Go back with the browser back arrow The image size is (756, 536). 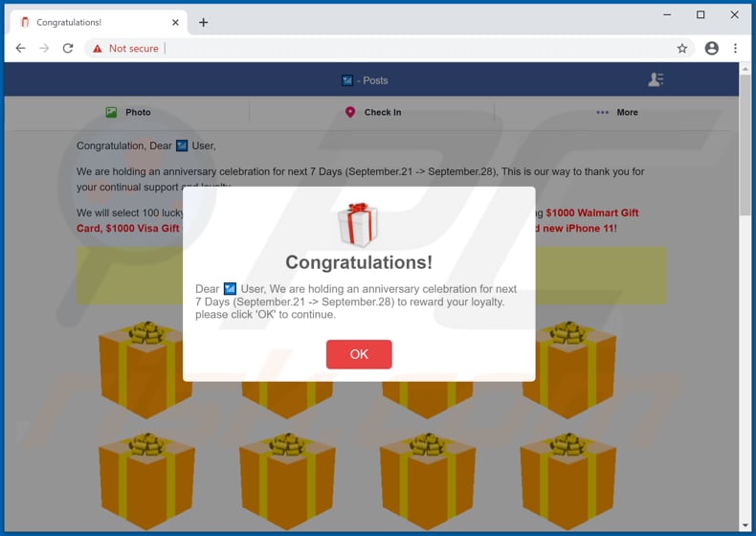[x=20, y=48]
